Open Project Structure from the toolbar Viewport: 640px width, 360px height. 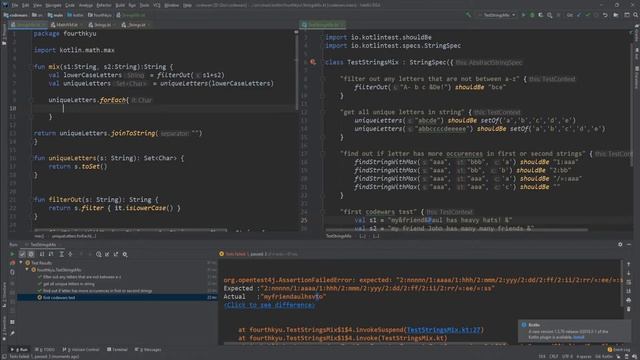tap(616, 15)
